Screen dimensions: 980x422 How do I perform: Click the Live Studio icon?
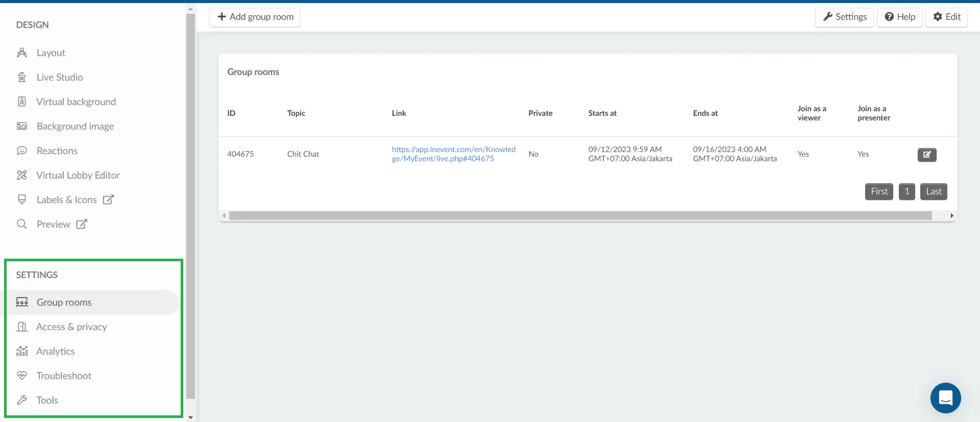pyautogui.click(x=22, y=77)
